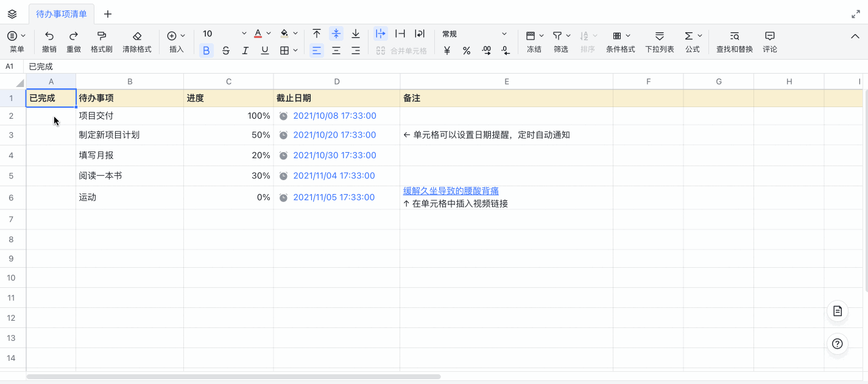The width and height of the screenshot is (868, 384).
Task: Increase decimal places icon
Action: tap(486, 51)
